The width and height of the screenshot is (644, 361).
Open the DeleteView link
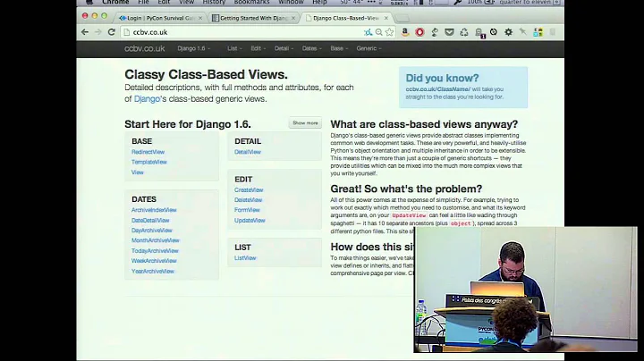248,200
